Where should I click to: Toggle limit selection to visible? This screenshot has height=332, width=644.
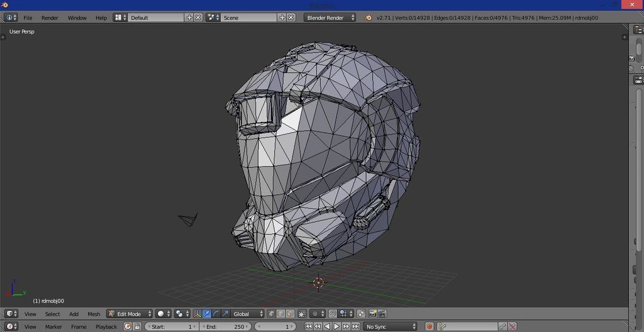pyautogui.click(x=302, y=314)
